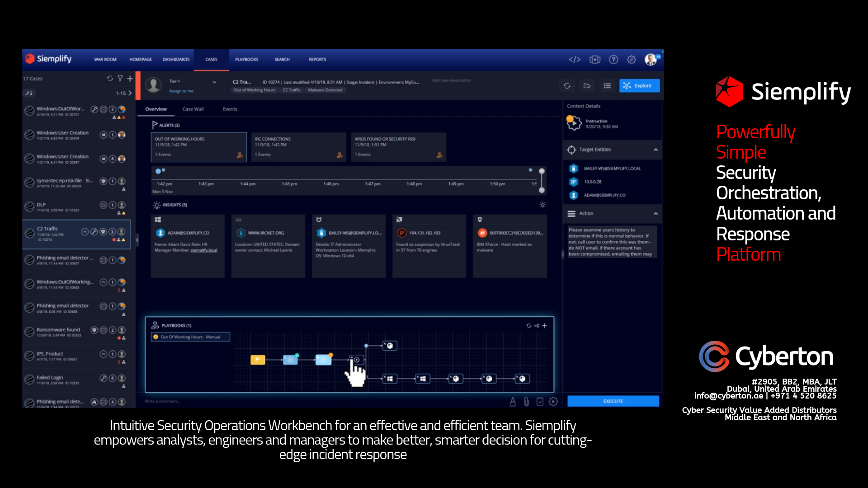This screenshot has height=488, width=868.
Task: Open the Case Wall tab
Action: coord(193,109)
